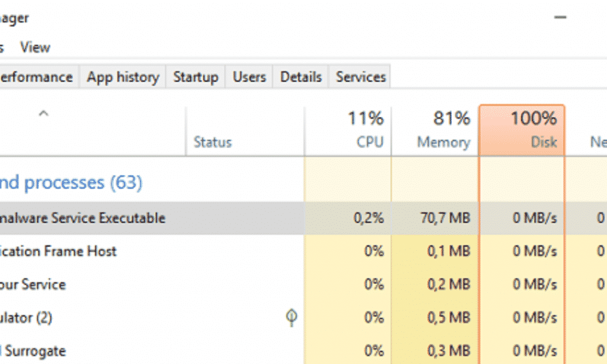The image size is (607, 364).
Task: Select the Bonjour Service process row
Action: (303, 285)
